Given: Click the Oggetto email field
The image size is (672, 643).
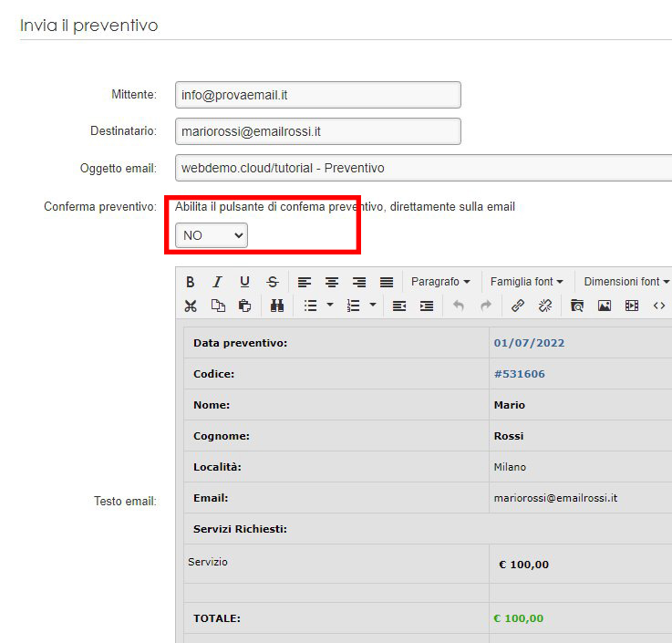Looking at the screenshot, I should (423, 168).
